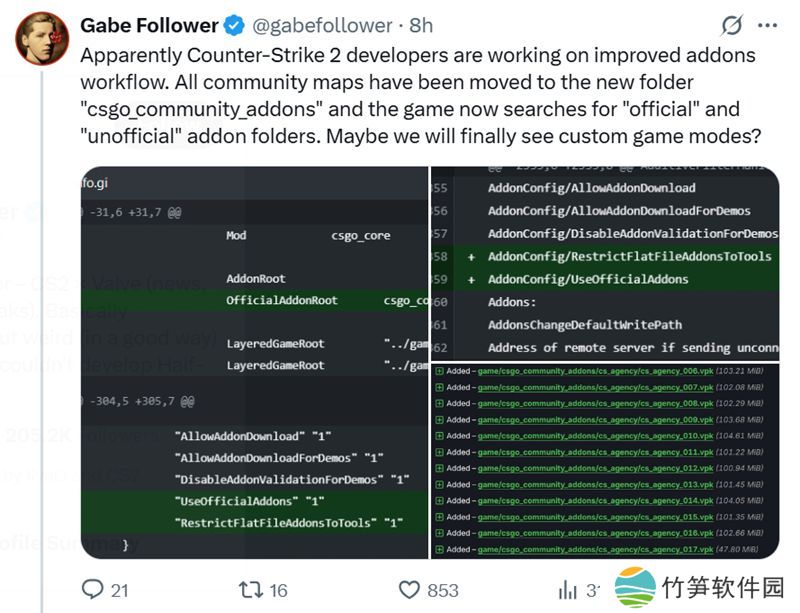Click the green leaf watermark logo
Image resolution: width=800 pixels, height=613 pixels.
[636, 589]
